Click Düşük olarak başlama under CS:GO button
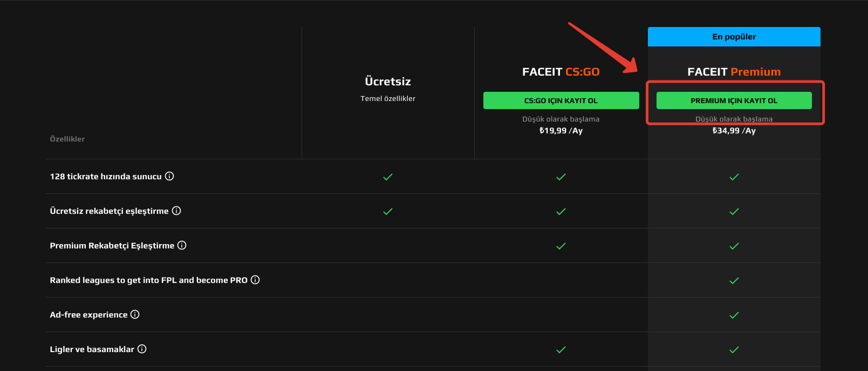 [x=561, y=119]
